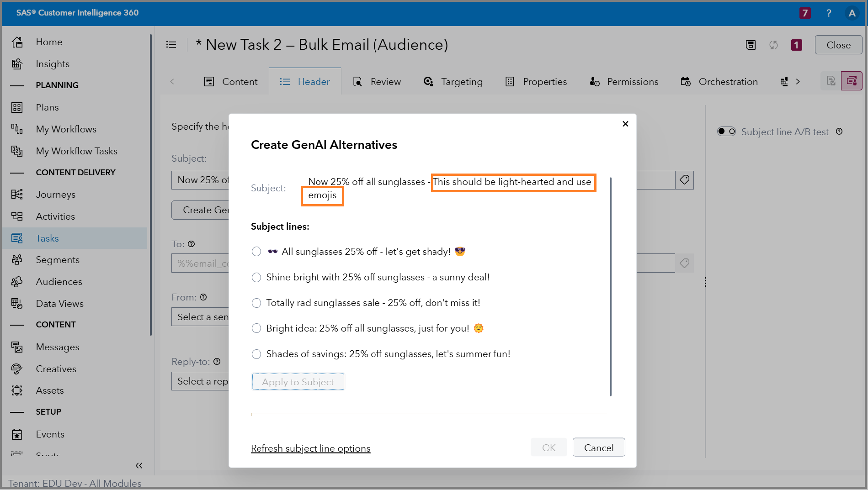Click the Assets icon in the sidebar

17,390
